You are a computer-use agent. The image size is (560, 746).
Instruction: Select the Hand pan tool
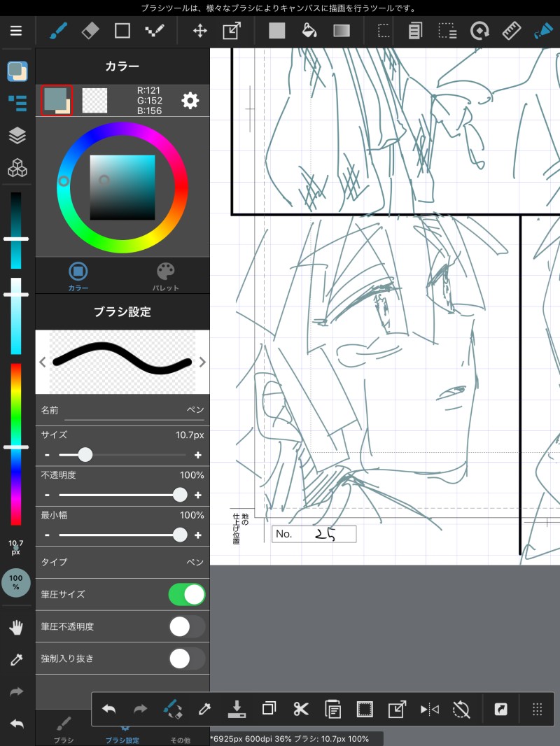16,628
